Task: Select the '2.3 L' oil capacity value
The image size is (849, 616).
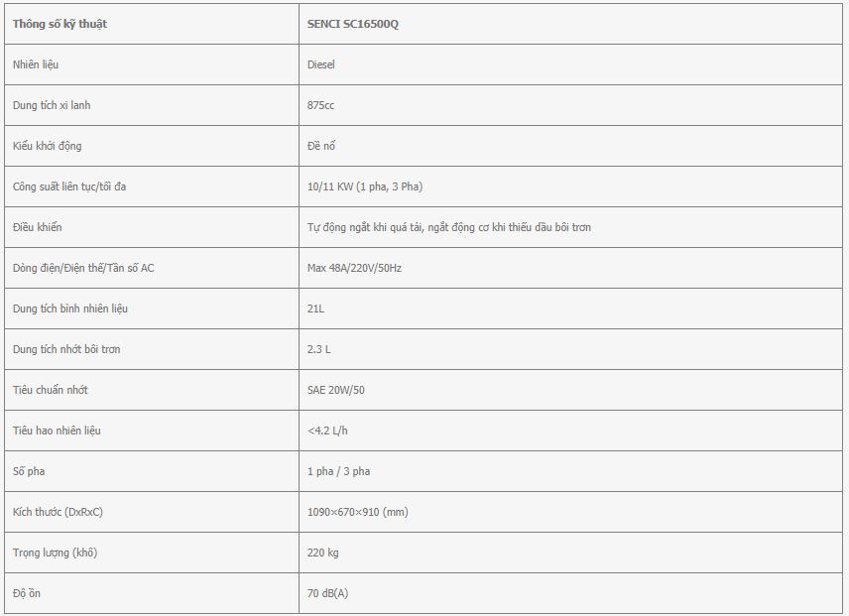Action: pyautogui.click(x=319, y=349)
